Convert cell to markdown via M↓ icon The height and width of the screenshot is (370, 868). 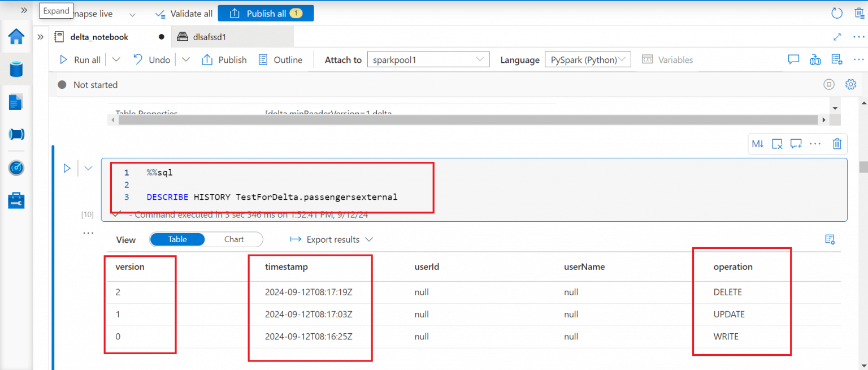[x=757, y=144]
